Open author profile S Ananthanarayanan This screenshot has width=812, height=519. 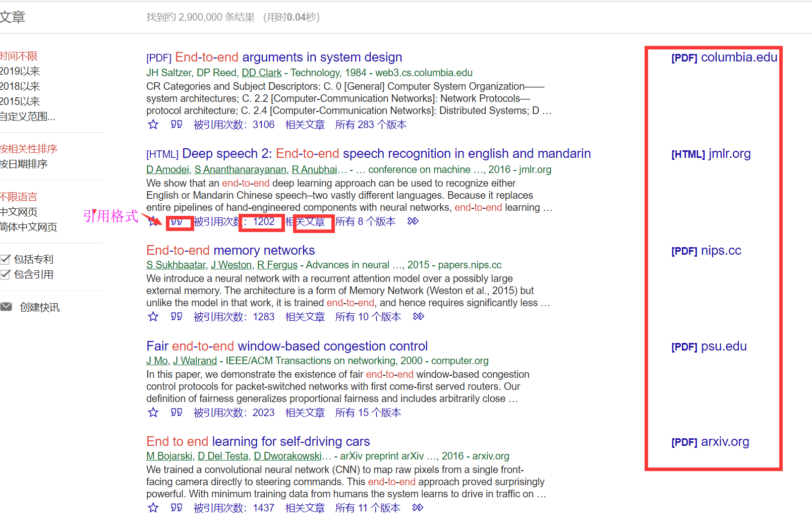click(241, 169)
